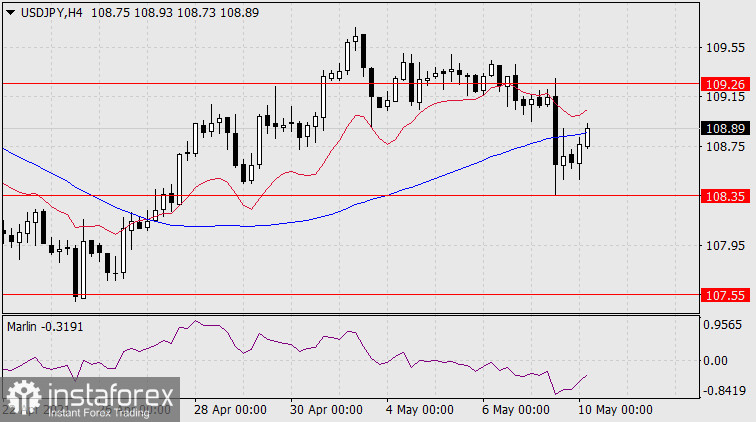756x422 pixels.
Task: Click the 108.35 support level label
Action: 724,196
